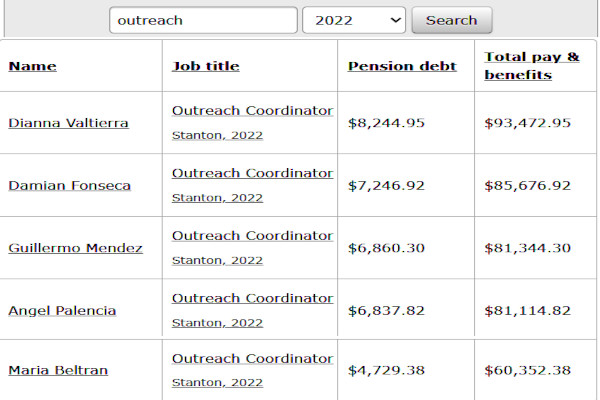Image resolution: width=600 pixels, height=400 pixels.
Task: Click Outreach Coordinator title for Maria Beltran
Action: 252,359
